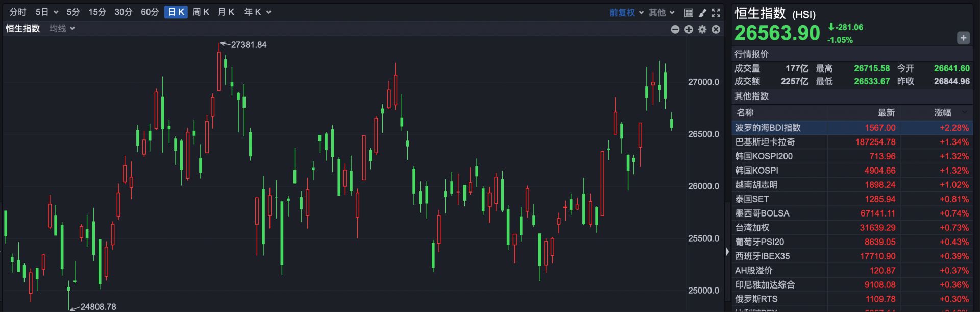Viewport: 980px width, 312px height.
Task: Open chart settings gear
Action: pyautogui.click(x=702, y=30)
